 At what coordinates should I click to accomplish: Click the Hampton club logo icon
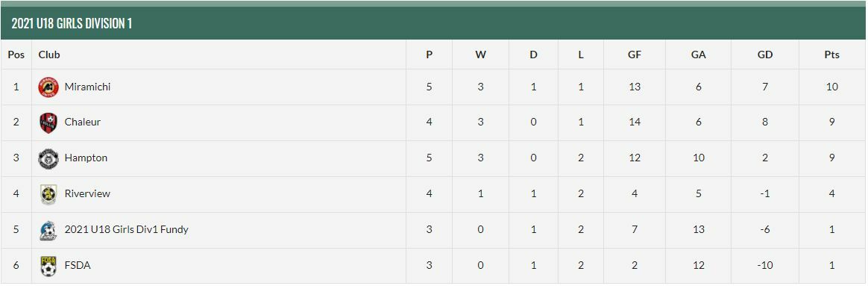pos(48,158)
